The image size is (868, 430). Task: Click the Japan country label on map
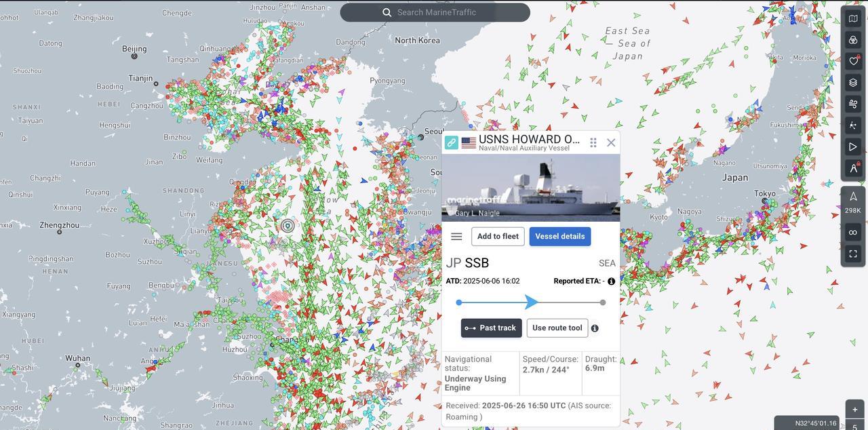(734, 178)
